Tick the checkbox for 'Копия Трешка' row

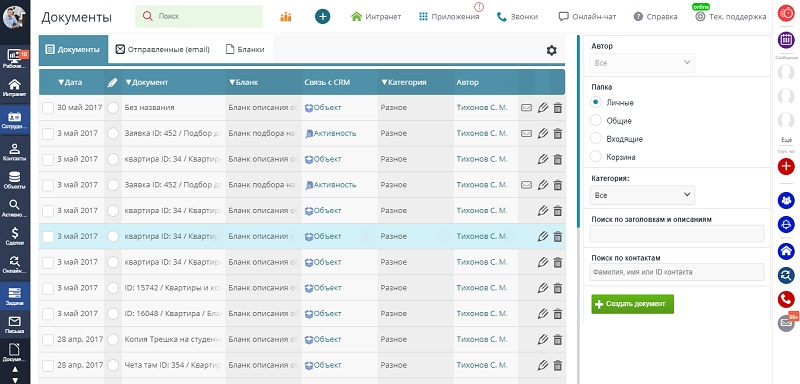pyautogui.click(x=48, y=340)
